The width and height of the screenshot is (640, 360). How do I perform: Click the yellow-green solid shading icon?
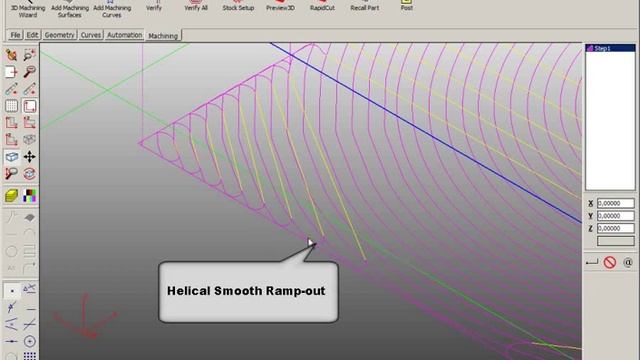[11, 196]
